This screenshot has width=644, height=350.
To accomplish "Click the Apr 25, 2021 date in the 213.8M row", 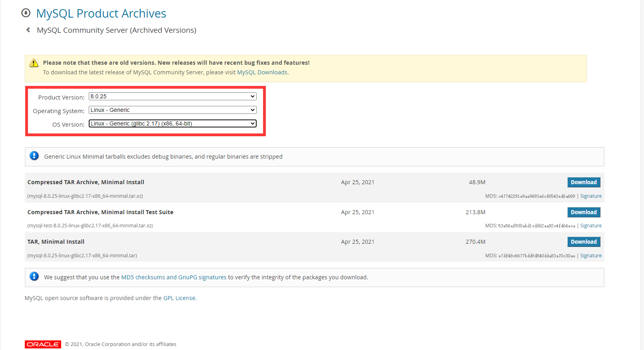I will click(358, 212).
